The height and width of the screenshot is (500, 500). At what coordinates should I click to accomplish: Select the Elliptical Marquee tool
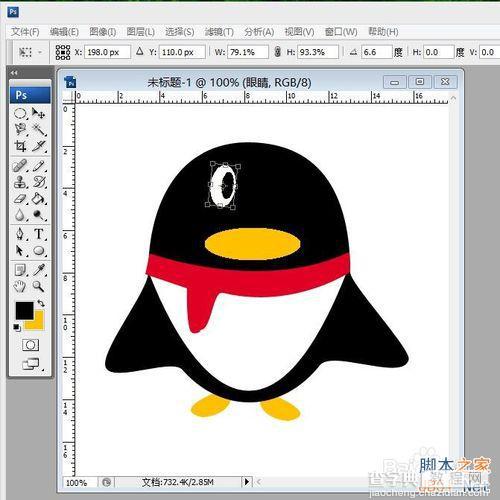(20, 113)
